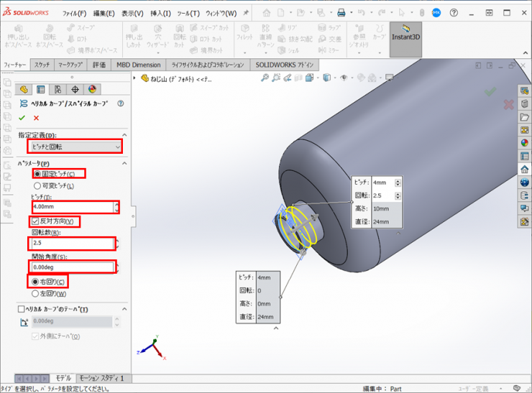The width and height of the screenshot is (532, 393).
Task: Open the DisplayManager color-ball tab icon
Action: tap(92, 90)
